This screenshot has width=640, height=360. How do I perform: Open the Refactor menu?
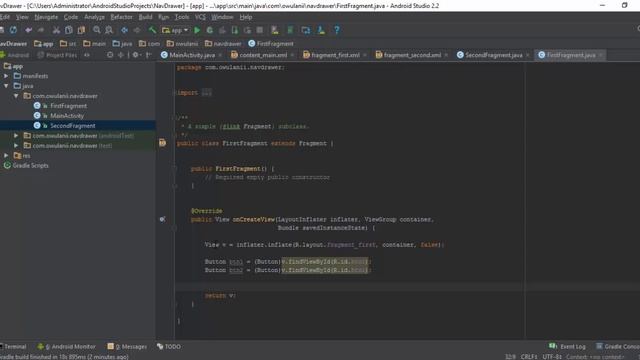point(122,17)
